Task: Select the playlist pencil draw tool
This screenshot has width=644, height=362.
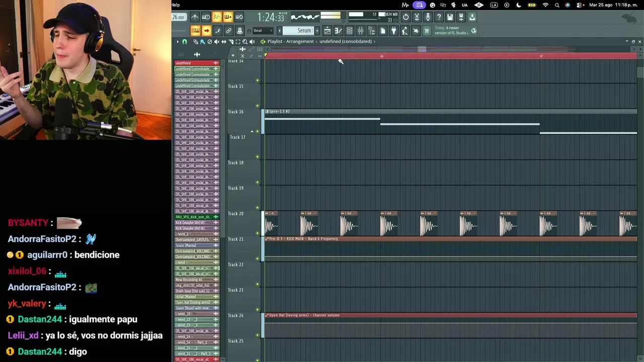Action: coord(196,42)
